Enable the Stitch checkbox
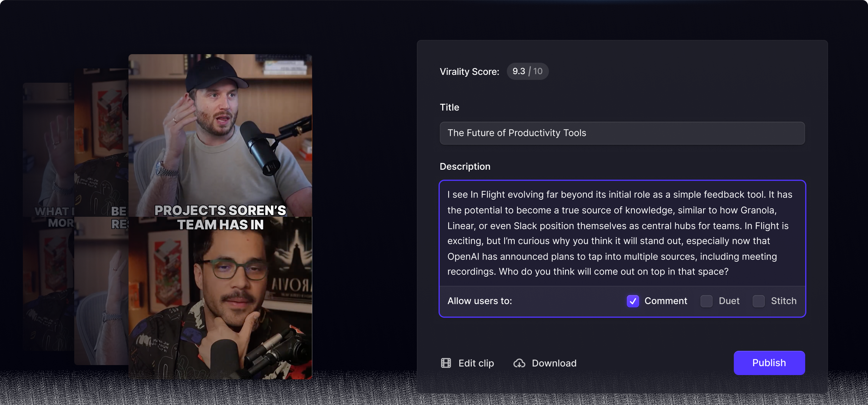868x405 pixels. [758, 301]
